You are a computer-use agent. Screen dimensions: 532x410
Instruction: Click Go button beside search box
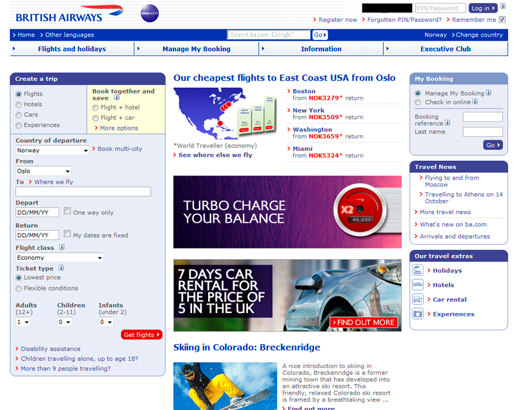pyautogui.click(x=320, y=35)
